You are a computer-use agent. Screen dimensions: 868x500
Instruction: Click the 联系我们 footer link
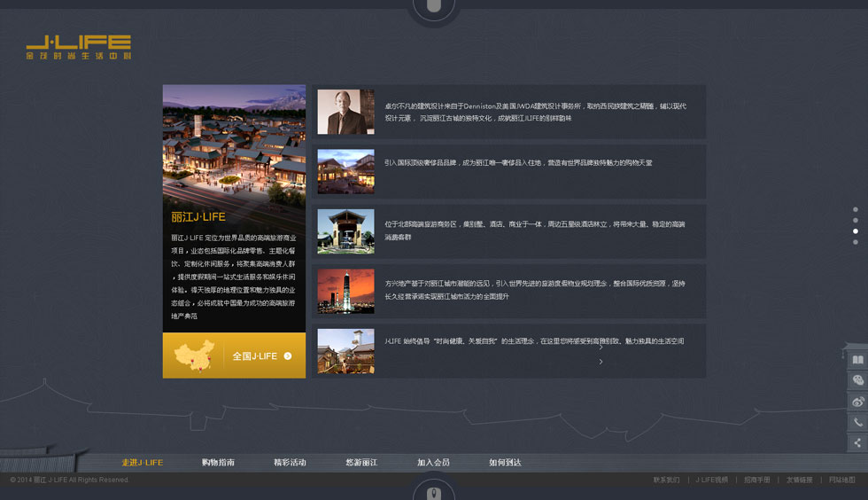(666, 480)
